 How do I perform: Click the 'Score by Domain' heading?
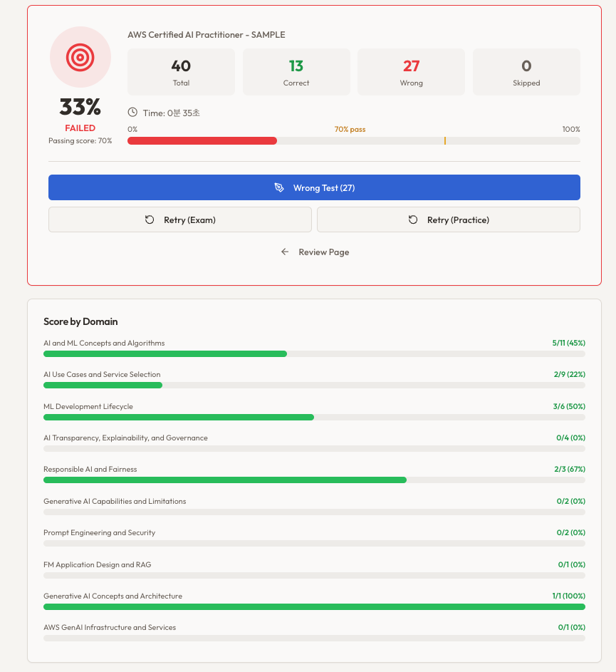click(80, 321)
